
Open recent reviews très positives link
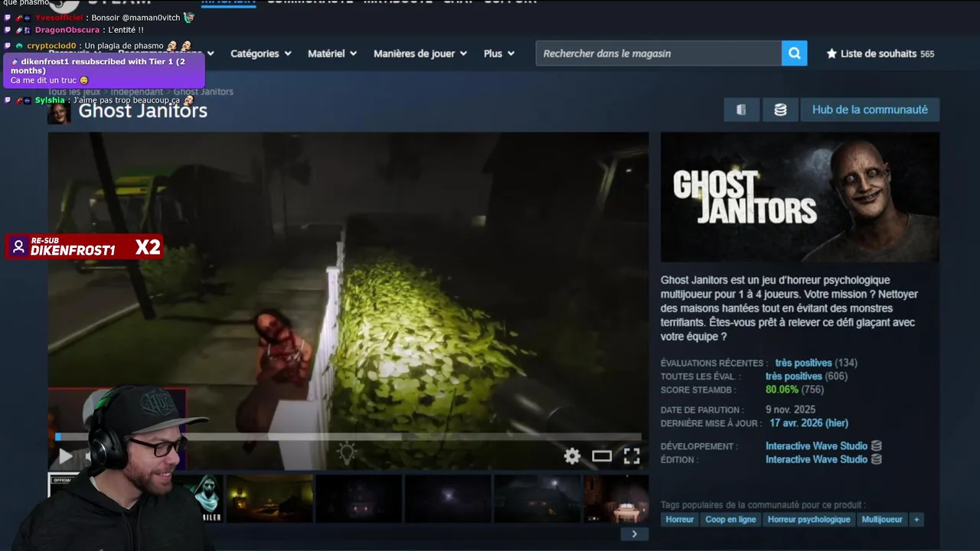coord(803,363)
